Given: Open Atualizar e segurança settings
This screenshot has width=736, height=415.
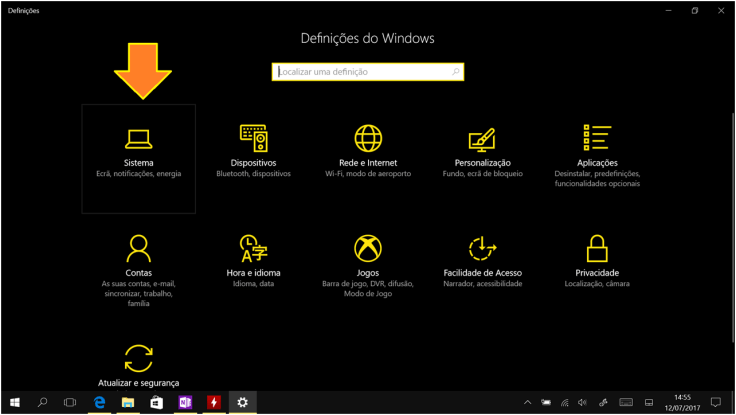Looking at the screenshot, I should click(138, 365).
